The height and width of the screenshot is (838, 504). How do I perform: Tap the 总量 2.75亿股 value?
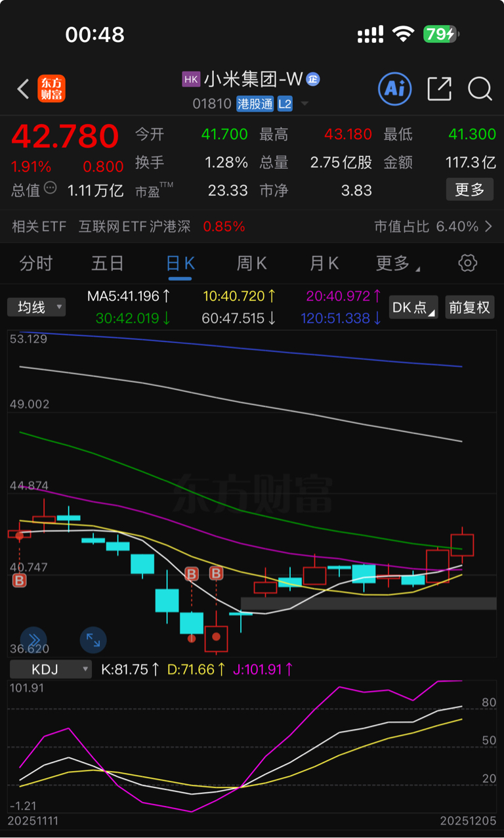[x=341, y=162]
